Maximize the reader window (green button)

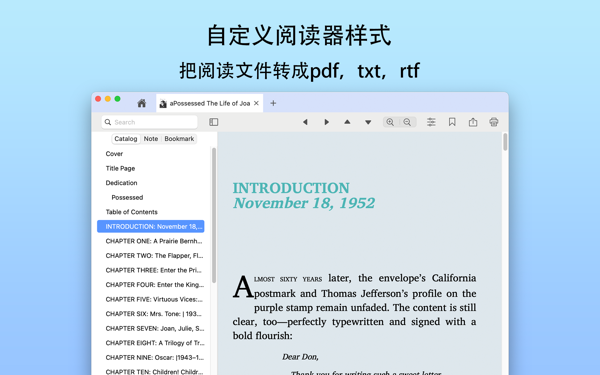pos(117,99)
